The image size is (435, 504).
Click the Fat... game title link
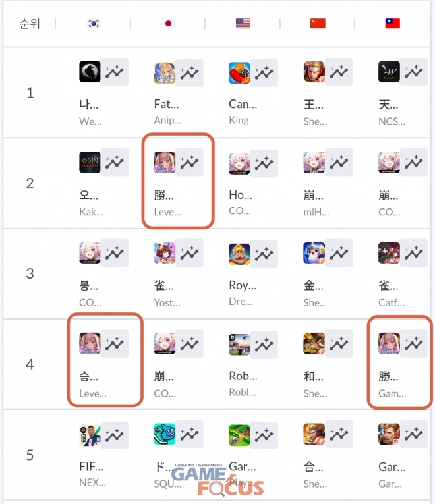point(166,104)
